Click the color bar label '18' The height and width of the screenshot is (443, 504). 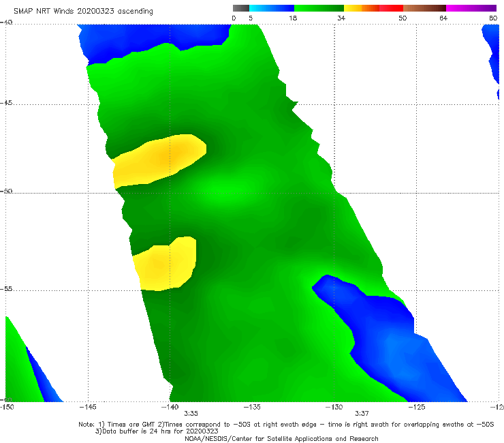(293, 18)
